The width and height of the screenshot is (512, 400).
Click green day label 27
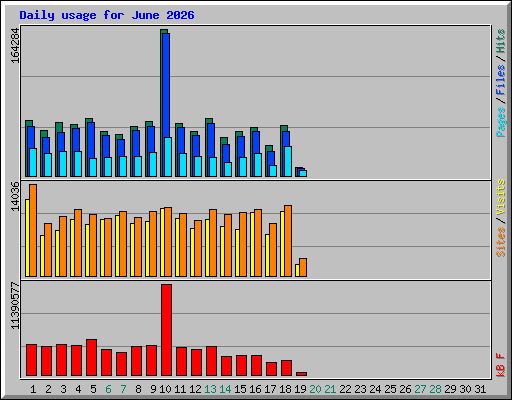pos(420,389)
